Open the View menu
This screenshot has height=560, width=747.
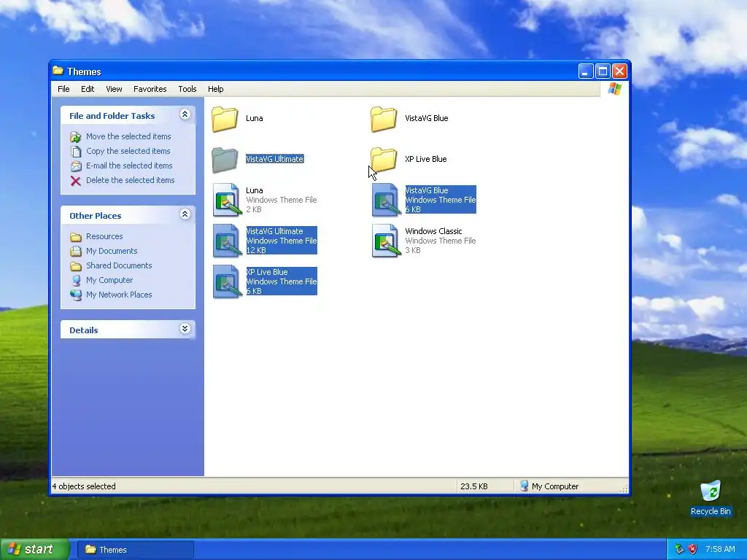(114, 89)
